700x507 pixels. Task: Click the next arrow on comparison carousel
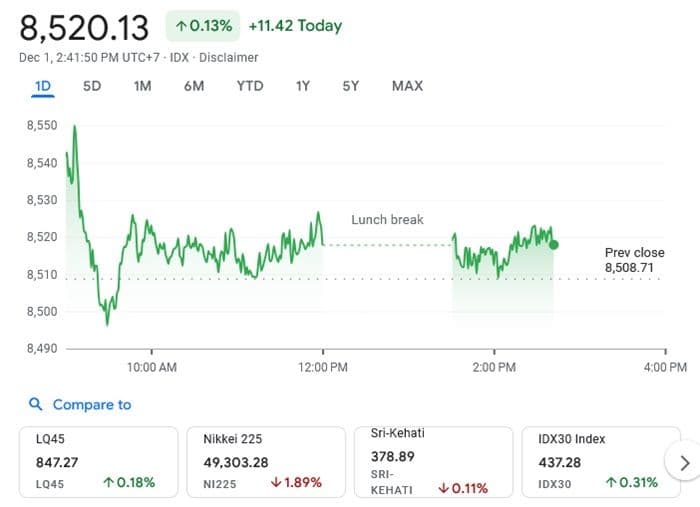(684, 463)
